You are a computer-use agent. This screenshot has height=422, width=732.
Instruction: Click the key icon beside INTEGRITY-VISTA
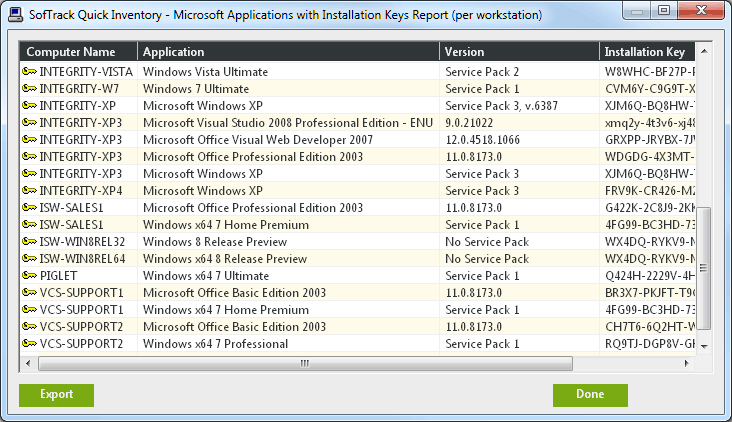tap(29, 72)
